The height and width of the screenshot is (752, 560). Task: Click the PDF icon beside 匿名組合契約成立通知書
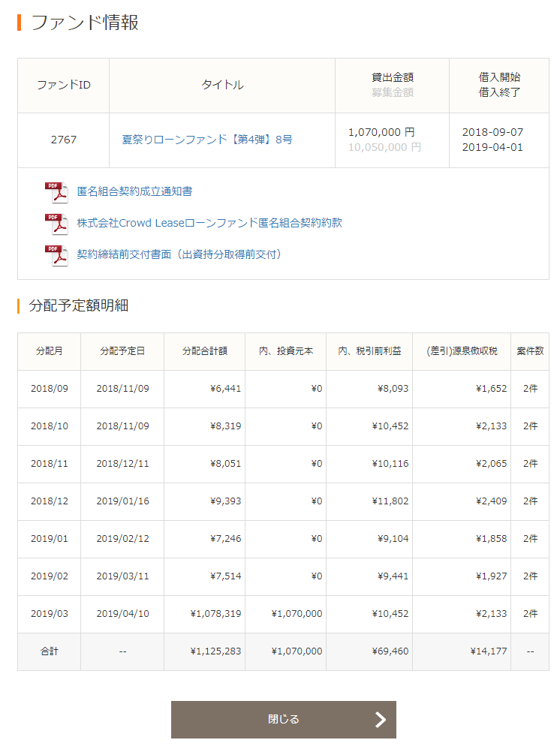(x=56, y=192)
